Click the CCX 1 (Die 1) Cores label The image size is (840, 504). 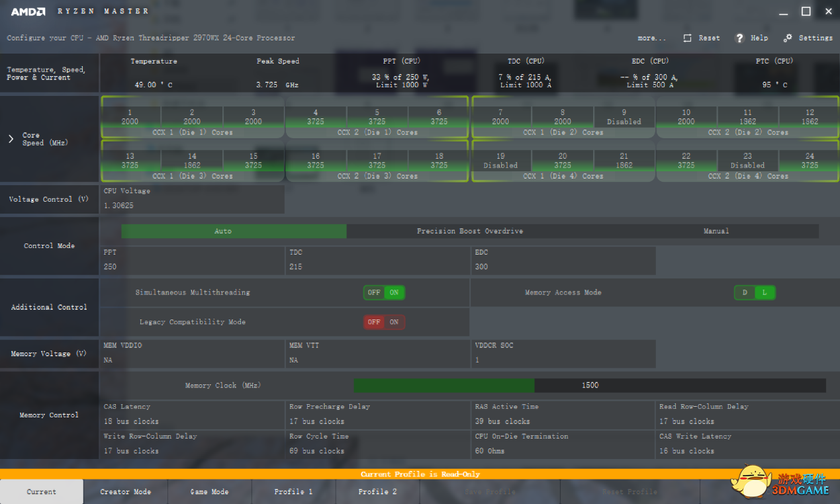[193, 132]
